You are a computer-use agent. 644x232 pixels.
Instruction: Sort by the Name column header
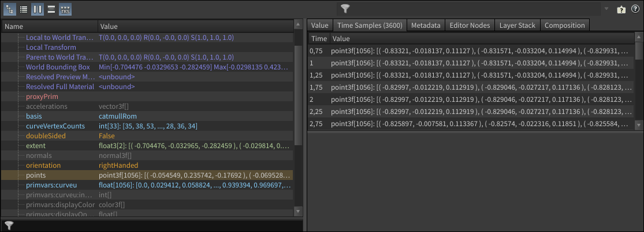tap(49, 27)
